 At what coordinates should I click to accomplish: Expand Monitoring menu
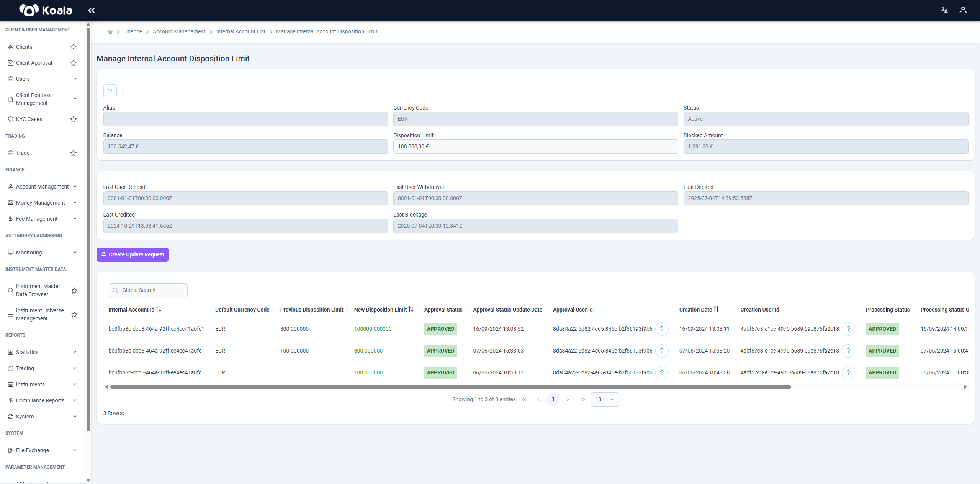[x=75, y=253]
